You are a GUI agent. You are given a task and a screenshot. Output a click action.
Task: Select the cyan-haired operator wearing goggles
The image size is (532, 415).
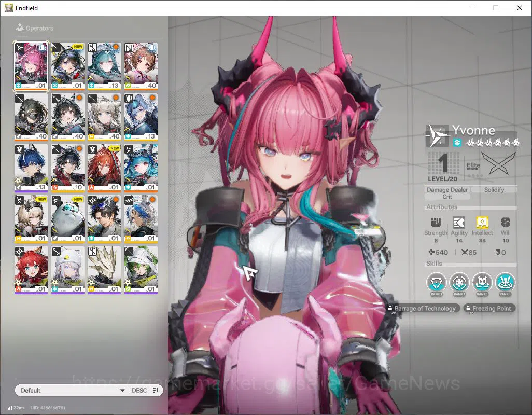coord(141,168)
